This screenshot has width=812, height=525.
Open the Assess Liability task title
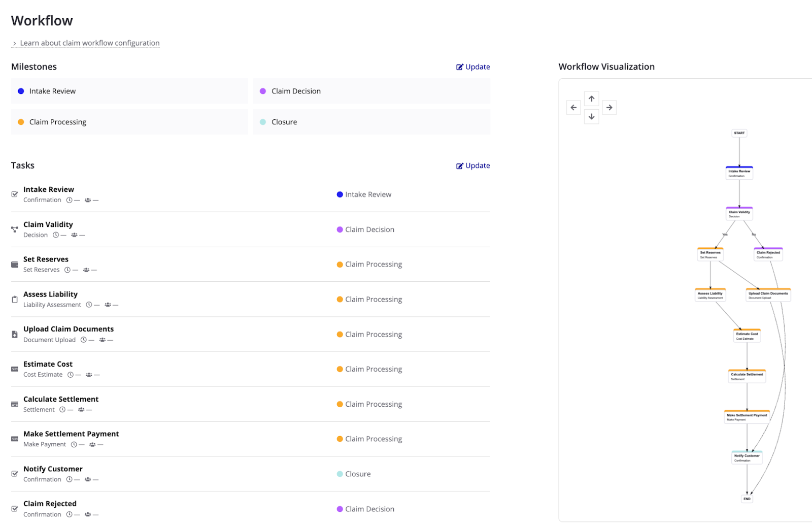tap(50, 294)
